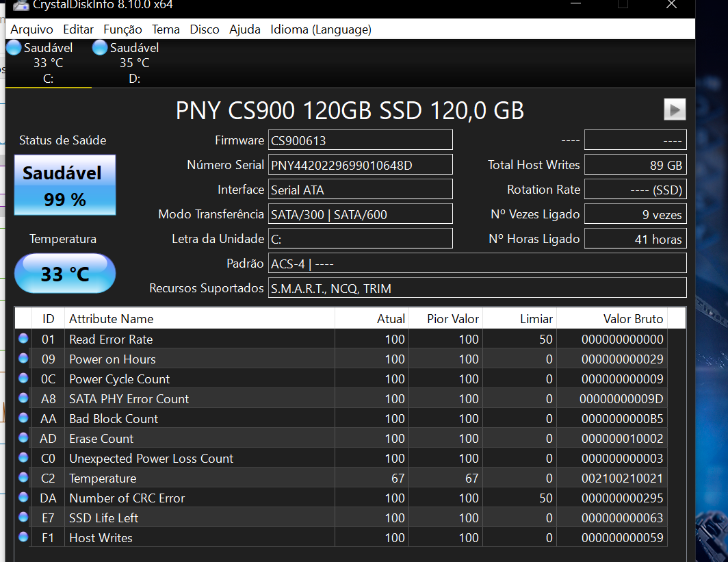Select the Number of CRC Error name
728x562 pixels.
point(127,498)
